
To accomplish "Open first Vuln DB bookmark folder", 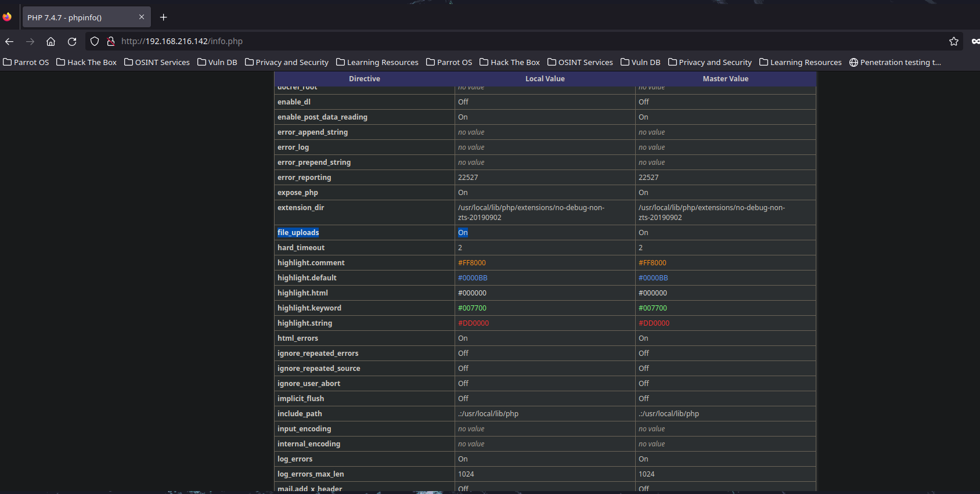I will (x=217, y=62).
